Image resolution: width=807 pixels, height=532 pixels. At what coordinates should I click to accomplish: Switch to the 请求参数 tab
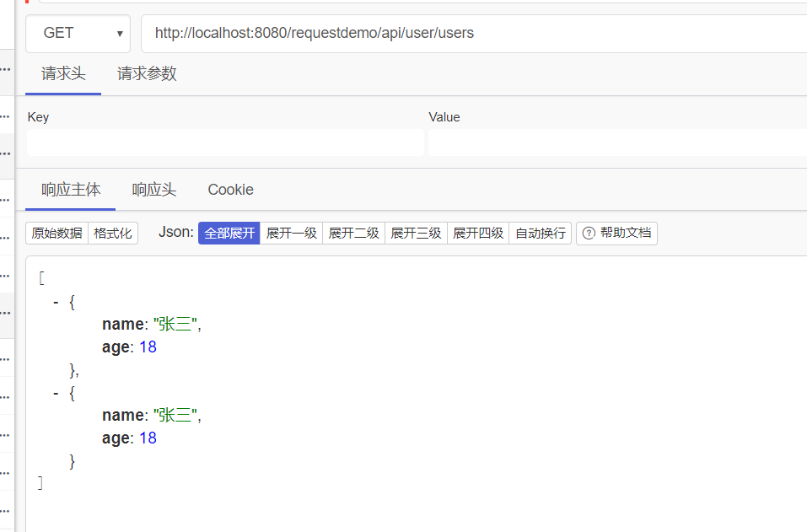coord(148,73)
